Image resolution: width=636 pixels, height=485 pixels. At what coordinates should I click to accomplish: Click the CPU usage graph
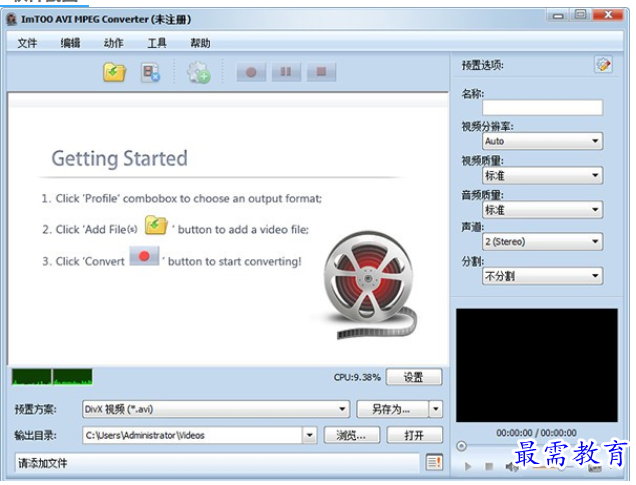point(52,377)
